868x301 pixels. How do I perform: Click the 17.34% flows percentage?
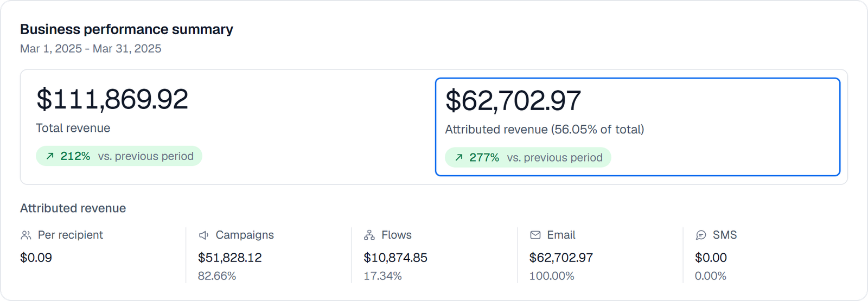click(382, 276)
